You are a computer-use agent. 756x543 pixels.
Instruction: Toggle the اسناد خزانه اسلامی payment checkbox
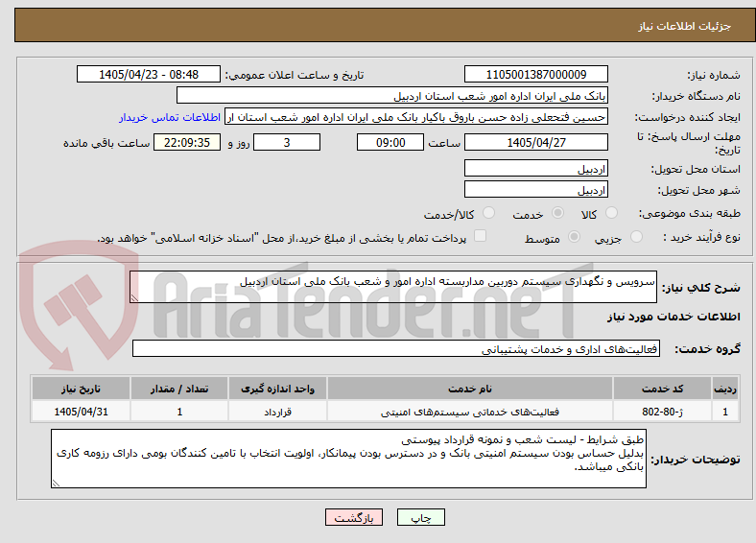pos(481,236)
